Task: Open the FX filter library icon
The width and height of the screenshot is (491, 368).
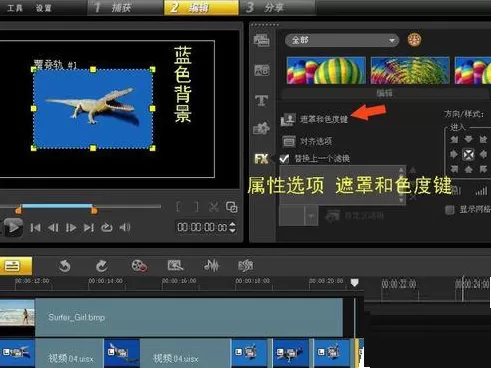Action: click(x=262, y=159)
